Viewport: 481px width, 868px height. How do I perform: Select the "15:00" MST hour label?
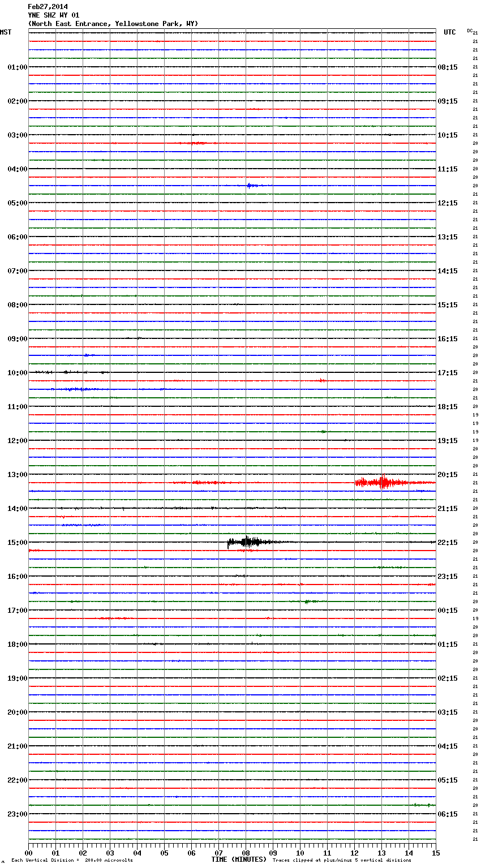point(18,543)
